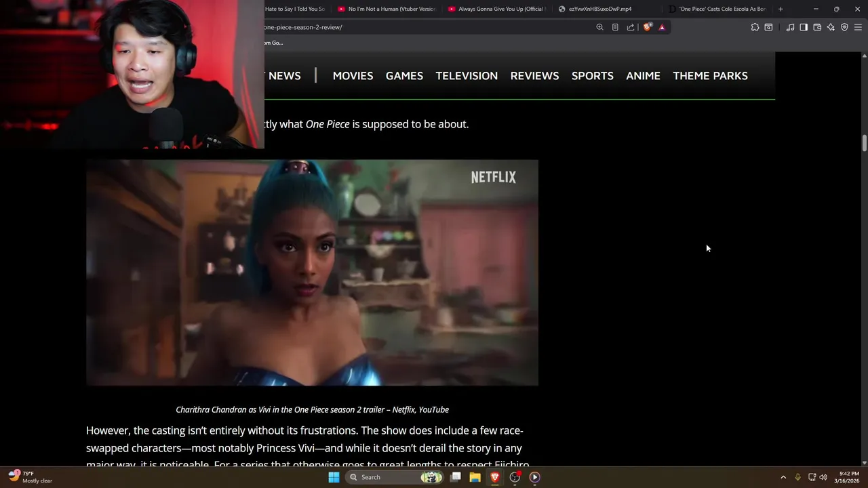Open the TELEVISION section in site navigation
Viewport: 868px width, 488px height.
click(467, 76)
